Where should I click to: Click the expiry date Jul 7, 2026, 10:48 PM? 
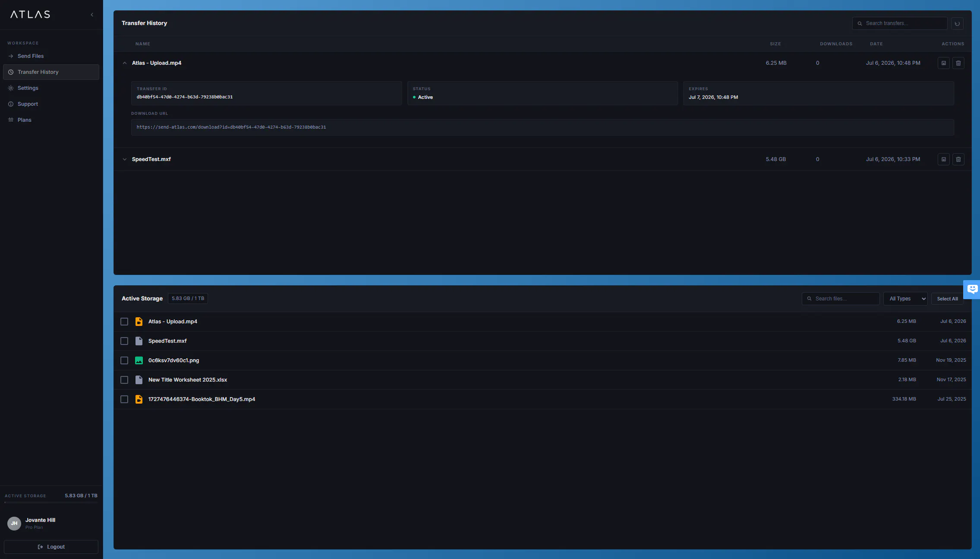pyautogui.click(x=713, y=98)
